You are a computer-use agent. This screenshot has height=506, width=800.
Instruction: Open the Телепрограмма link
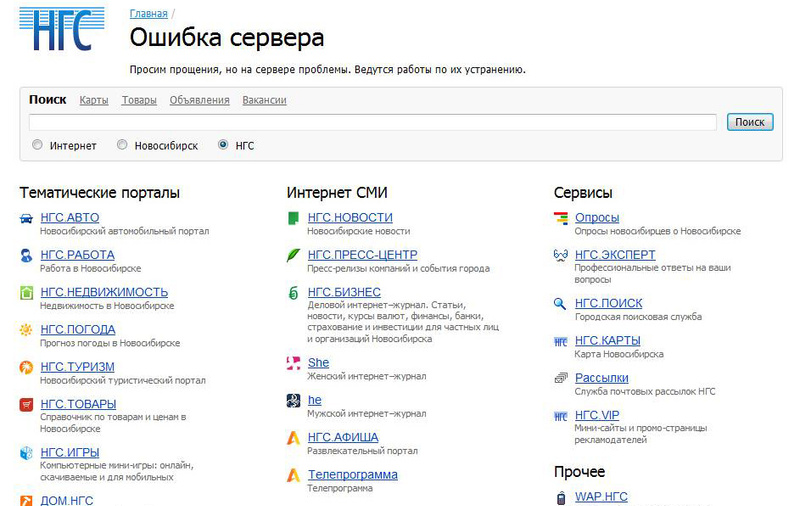[x=353, y=474]
